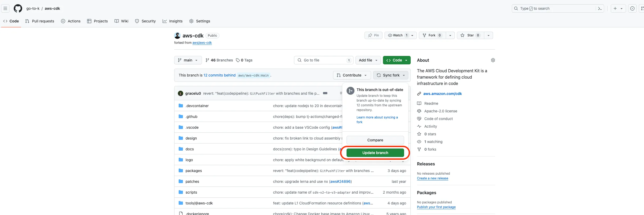
Task: Click Create a new release
Action: pos(433,178)
